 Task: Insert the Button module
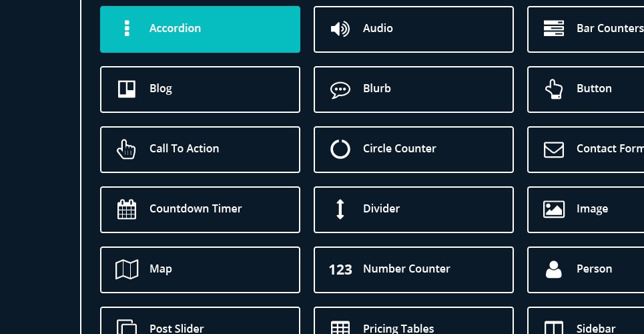coord(586,90)
